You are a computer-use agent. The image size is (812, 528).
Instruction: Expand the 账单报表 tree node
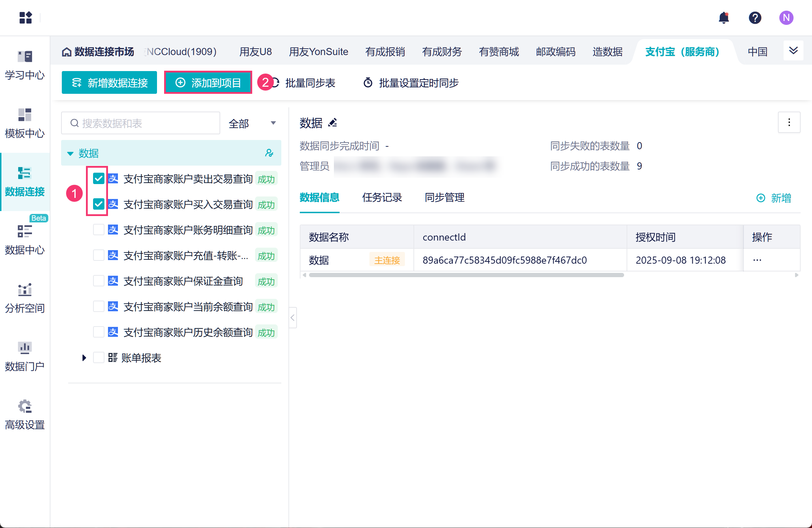84,357
